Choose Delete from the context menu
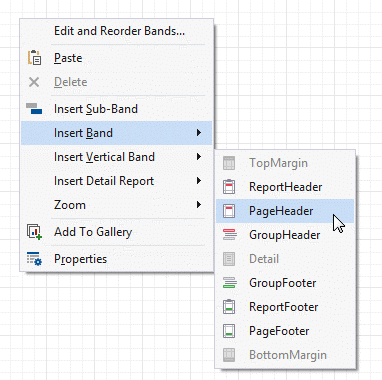Screen dimensions: 382x380 [116, 82]
